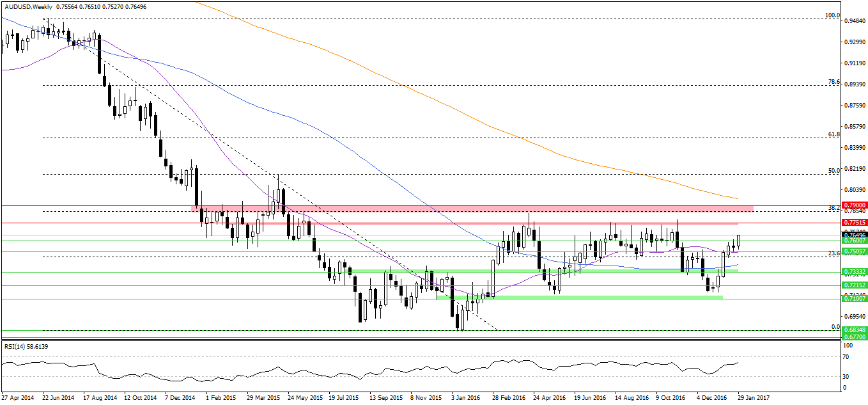Click the AUDUSD,Weekly chart title
868x405 pixels.
28,6
